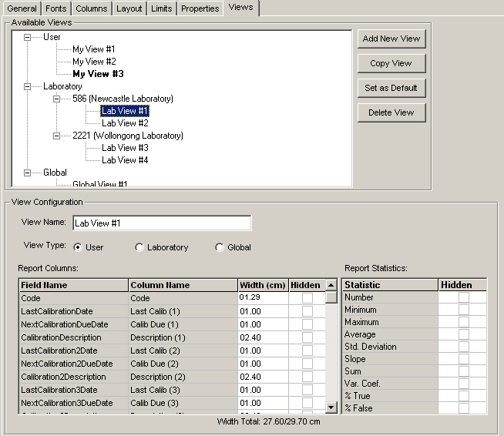Click the Delete View button
This screenshot has width=504, height=436.
391,112
